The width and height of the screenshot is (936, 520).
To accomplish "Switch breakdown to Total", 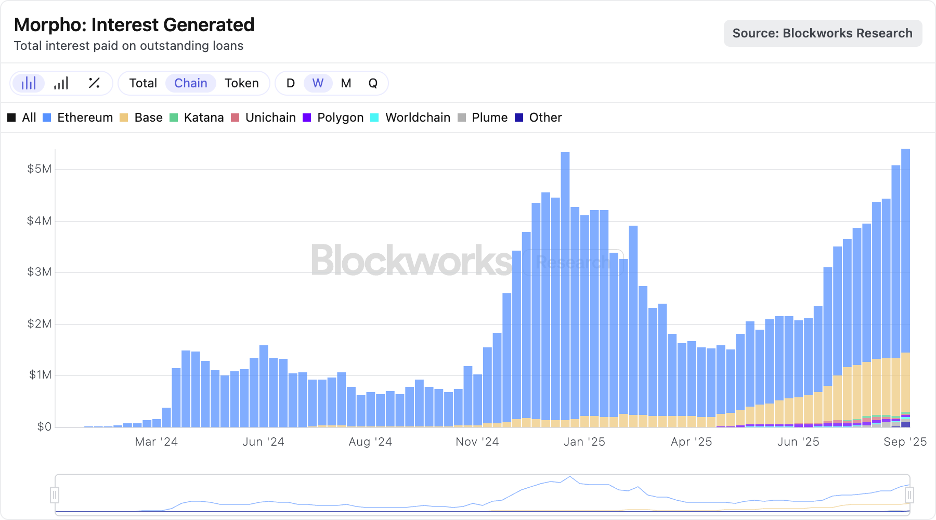I will [x=143, y=83].
